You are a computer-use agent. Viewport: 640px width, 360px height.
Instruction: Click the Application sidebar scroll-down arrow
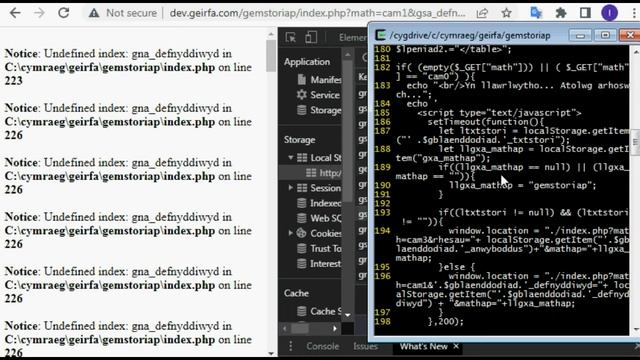tap(348, 315)
